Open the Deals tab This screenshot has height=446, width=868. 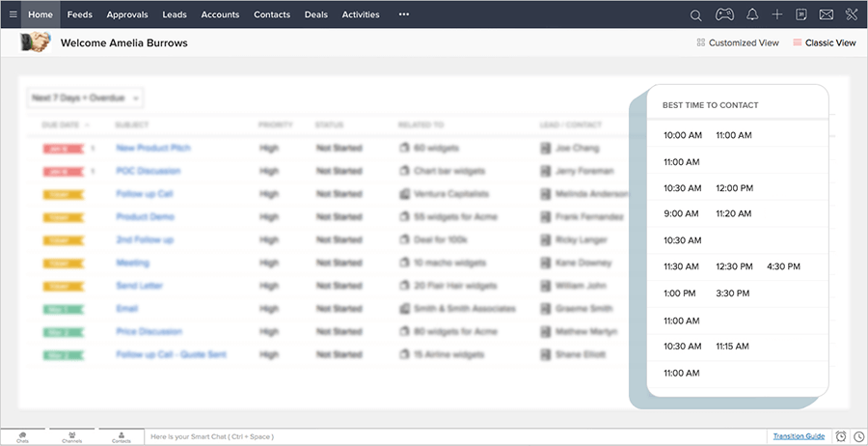pos(316,14)
